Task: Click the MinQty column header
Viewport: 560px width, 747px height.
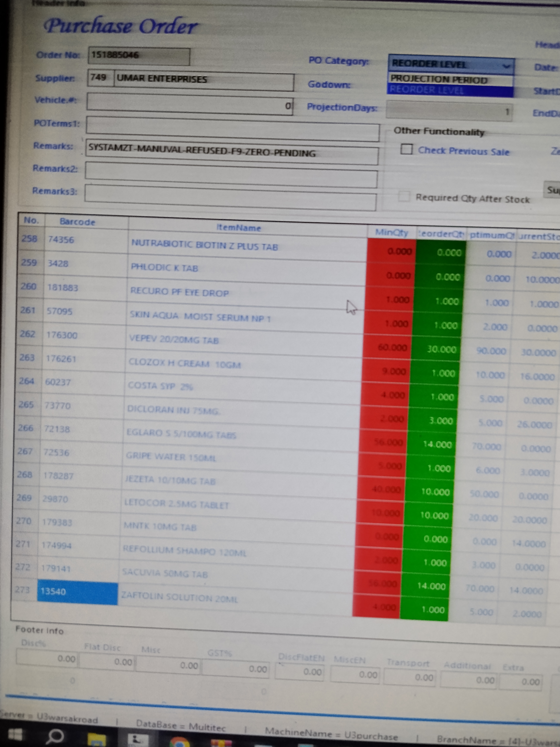Action: click(x=392, y=233)
